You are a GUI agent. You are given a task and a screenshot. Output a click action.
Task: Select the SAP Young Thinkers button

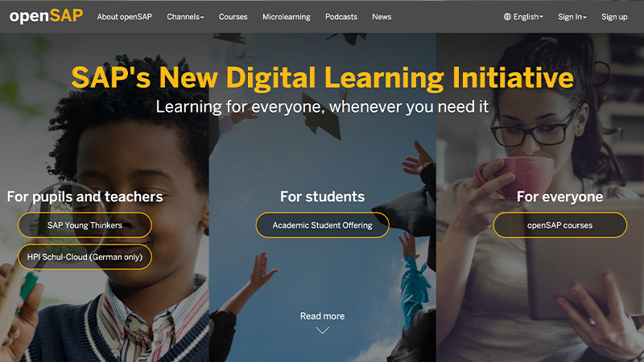click(x=85, y=225)
